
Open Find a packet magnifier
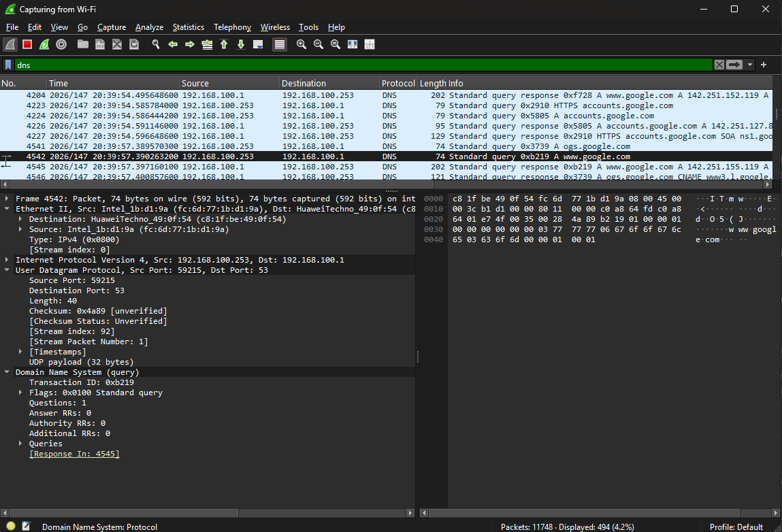[x=156, y=44]
